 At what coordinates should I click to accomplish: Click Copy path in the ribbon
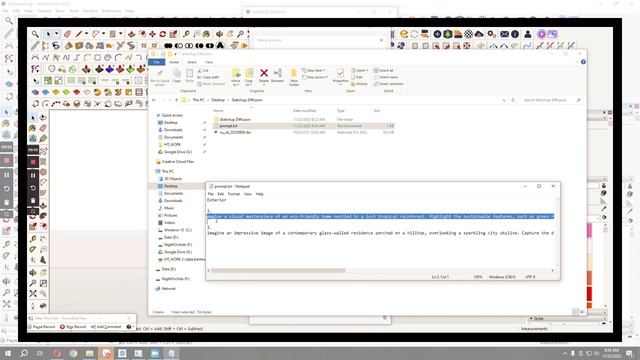208,77
